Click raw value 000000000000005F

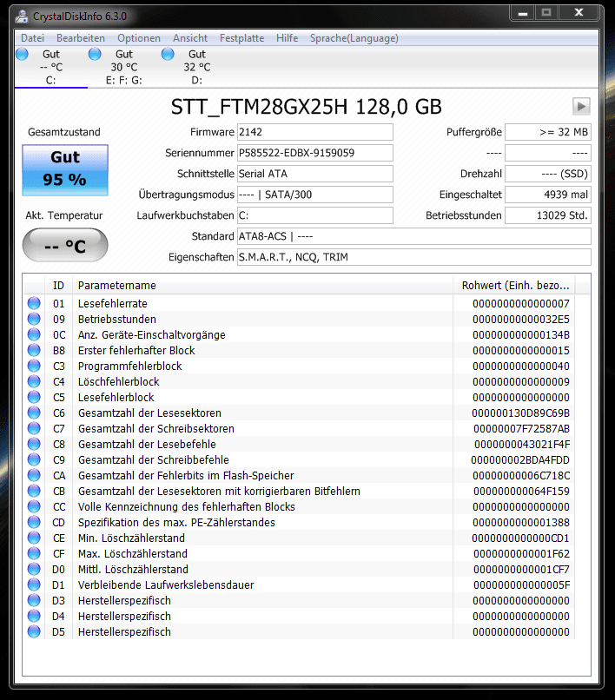(x=522, y=584)
